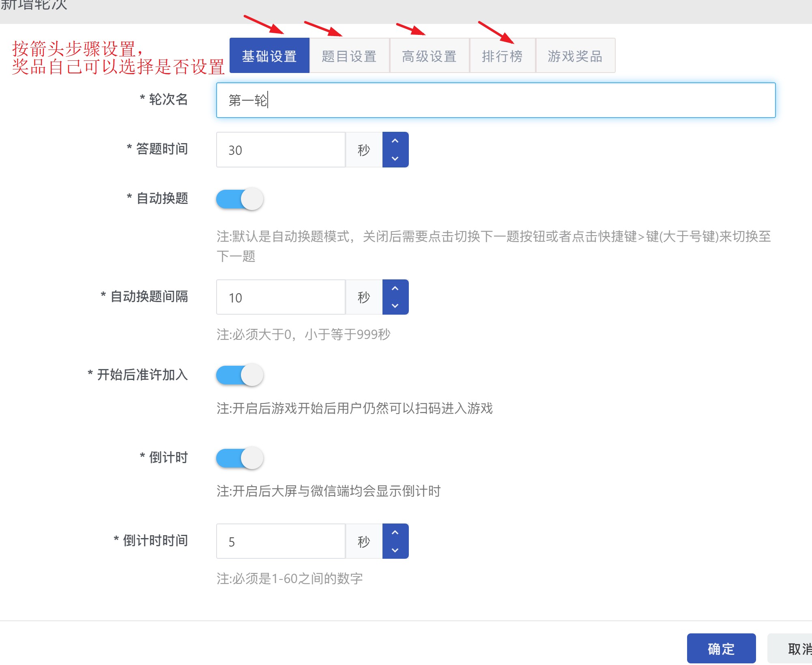Select the 游戏奖品 tab
Viewport: 812px width, 665px height.
click(575, 56)
